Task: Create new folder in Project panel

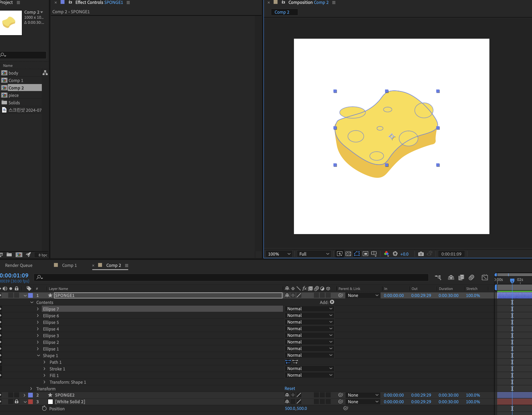Action: click(x=9, y=255)
